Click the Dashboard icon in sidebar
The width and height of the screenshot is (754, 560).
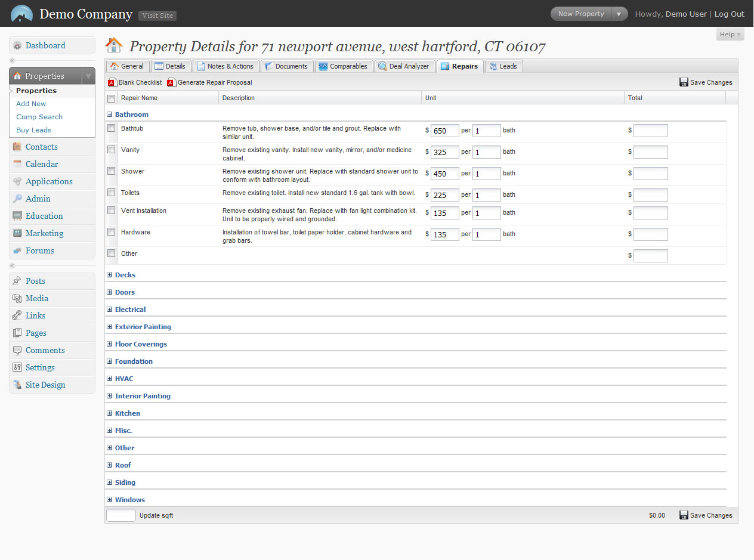point(17,46)
